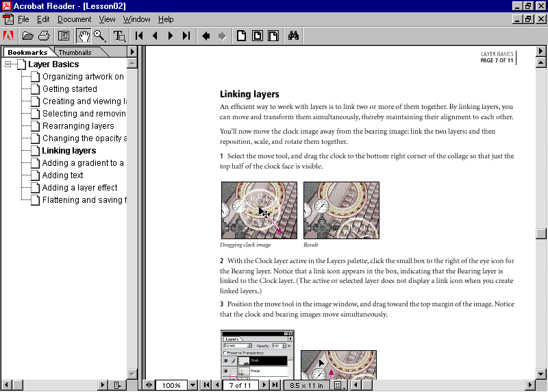The height and width of the screenshot is (392, 548).
Task: Go to next page in toolbar
Action: point(171,36)
